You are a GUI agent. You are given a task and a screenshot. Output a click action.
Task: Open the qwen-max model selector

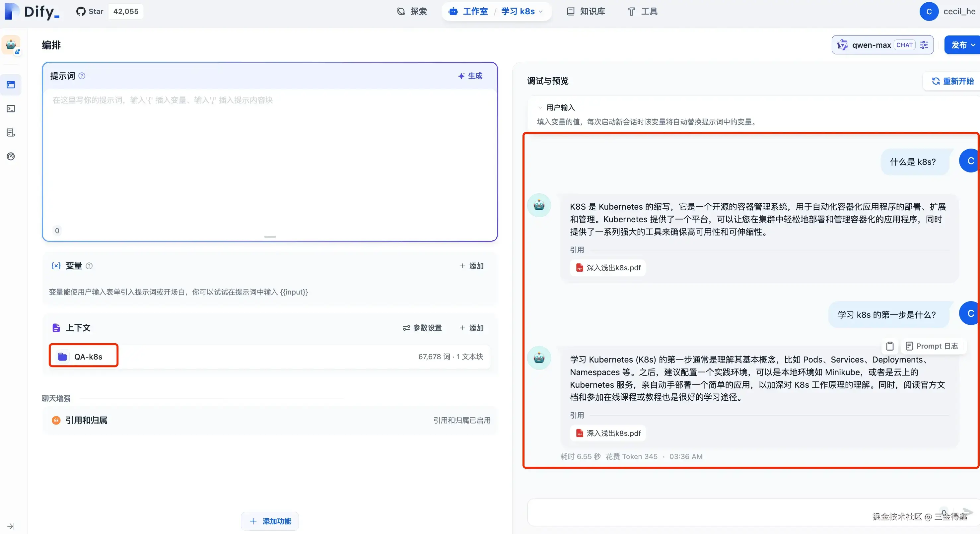coord(871,45)
